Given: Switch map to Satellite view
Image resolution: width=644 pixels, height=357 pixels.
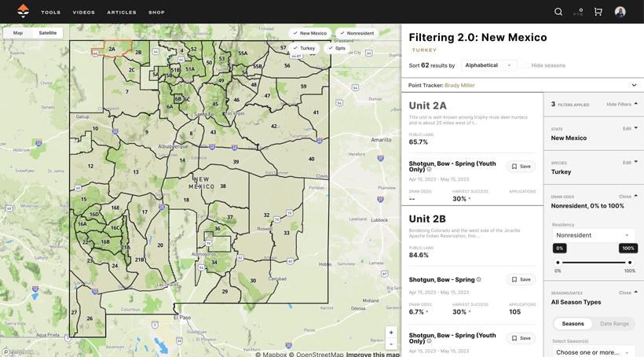Looking at the screenshot, I should (48, 33).
